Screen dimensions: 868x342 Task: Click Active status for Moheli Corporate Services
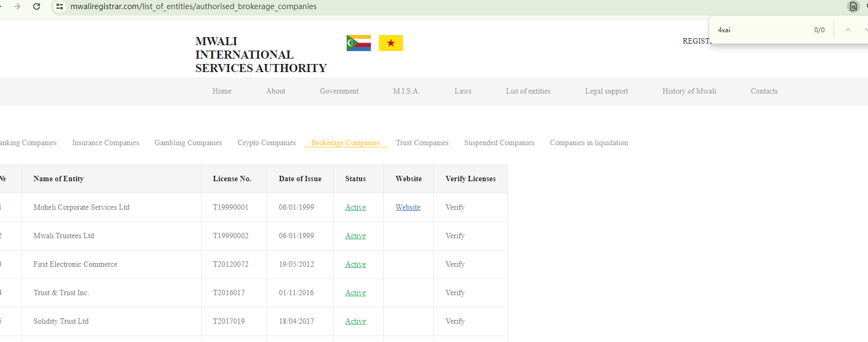point(355,208)
